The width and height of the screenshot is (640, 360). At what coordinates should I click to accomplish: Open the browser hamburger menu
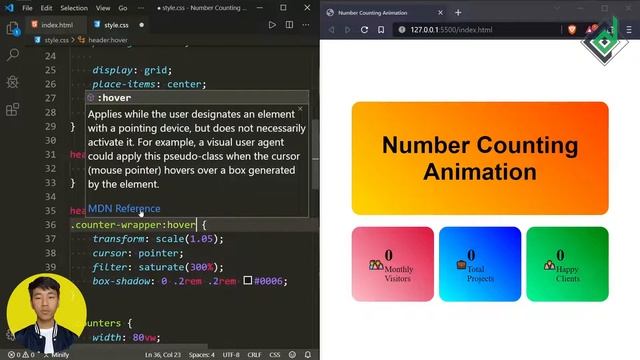[629, 30]
